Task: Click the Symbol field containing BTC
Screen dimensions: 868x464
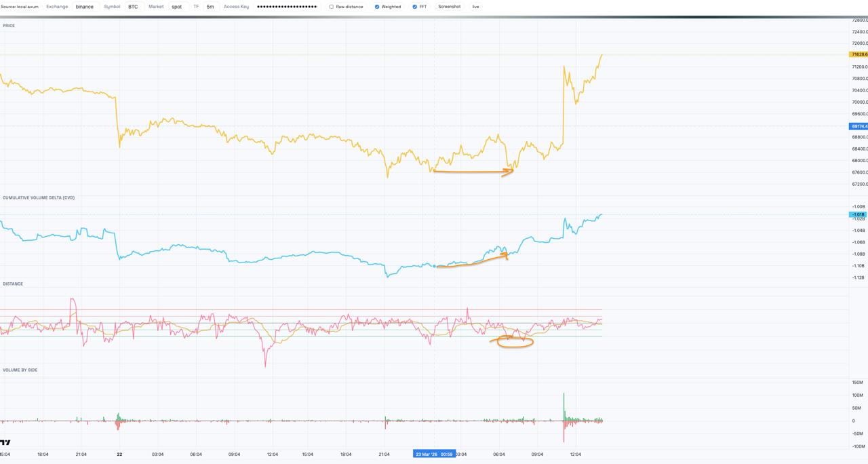Action: coord(133,7)
